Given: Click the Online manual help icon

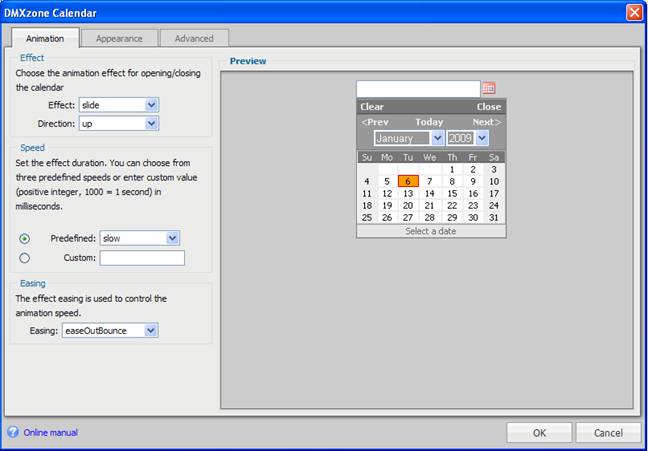Looking at the screenshot, I should 13,432.
